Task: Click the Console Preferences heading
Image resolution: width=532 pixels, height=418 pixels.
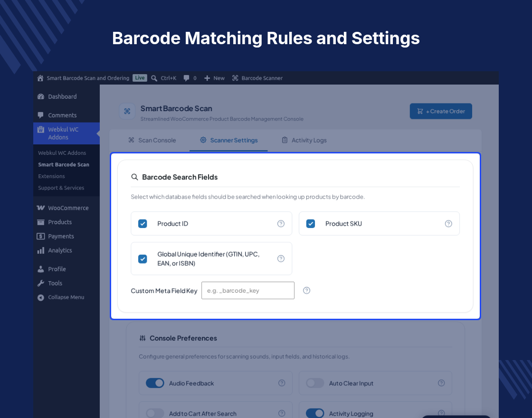Action: [x=183, y=338]
